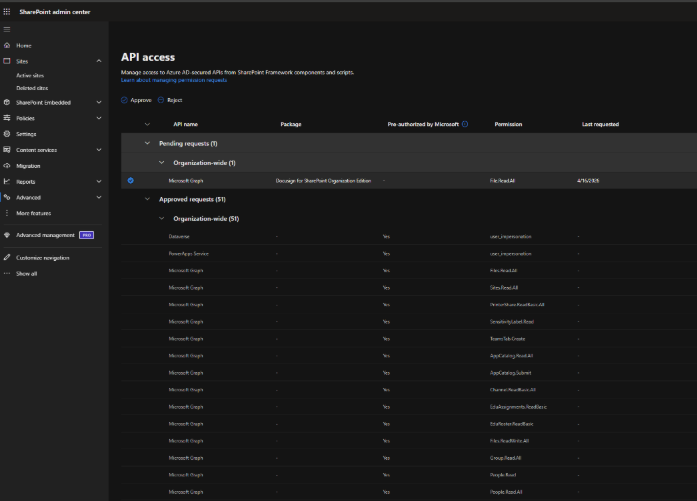Click the Reject circle icon
The height and width of the screenshot is (501, 697).
click(x=161, y=100)
